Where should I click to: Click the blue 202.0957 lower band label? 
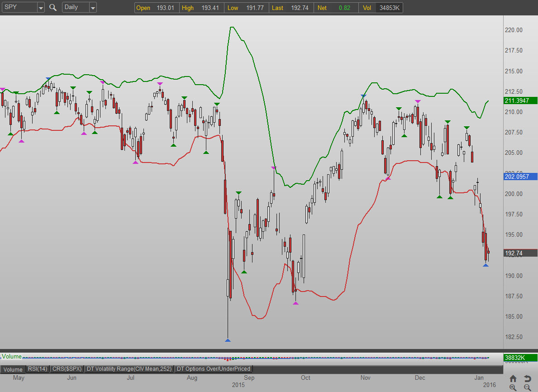[x=520, y=177]
